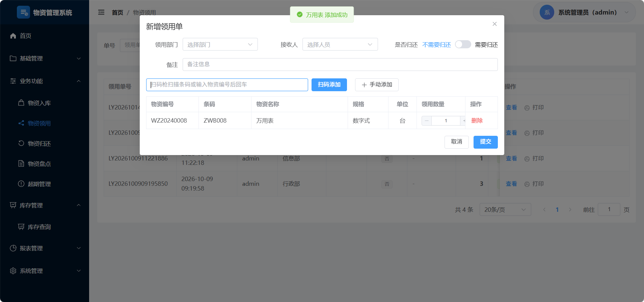
Task: Click the 备注信息 input field
Action: pos(340,65)
